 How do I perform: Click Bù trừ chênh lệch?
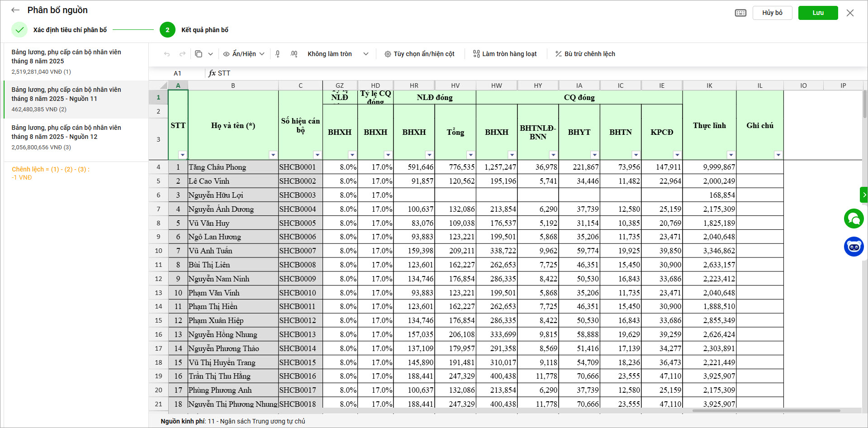(x=585, y=54)
